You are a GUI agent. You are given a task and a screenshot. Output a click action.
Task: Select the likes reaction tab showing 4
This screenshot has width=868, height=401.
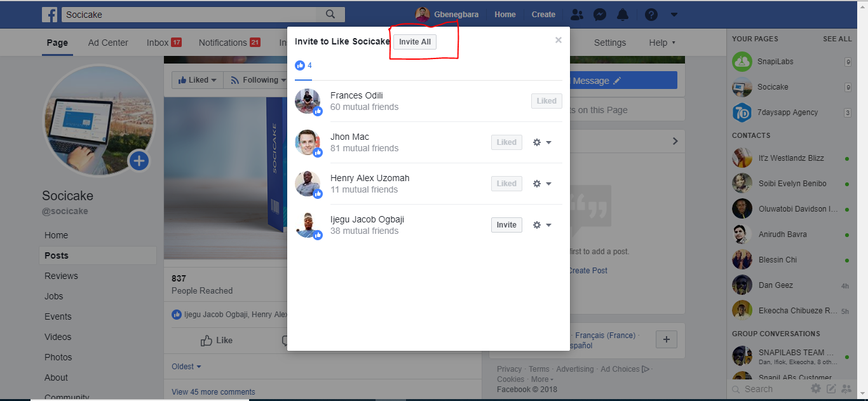304,65
